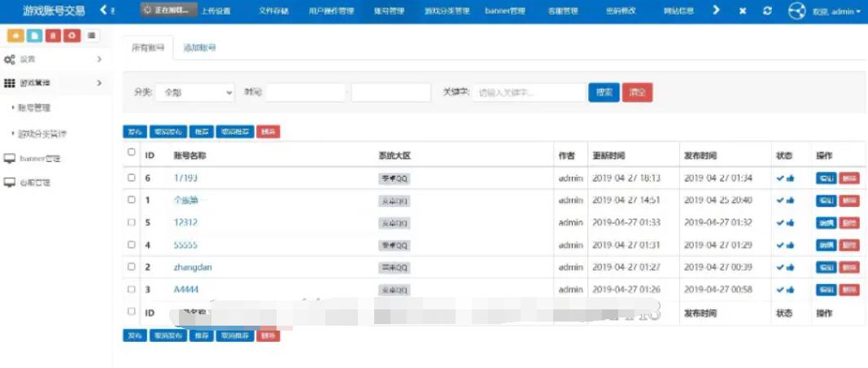Click the X close-tabs icon in top bar

[x=743, y=11]
